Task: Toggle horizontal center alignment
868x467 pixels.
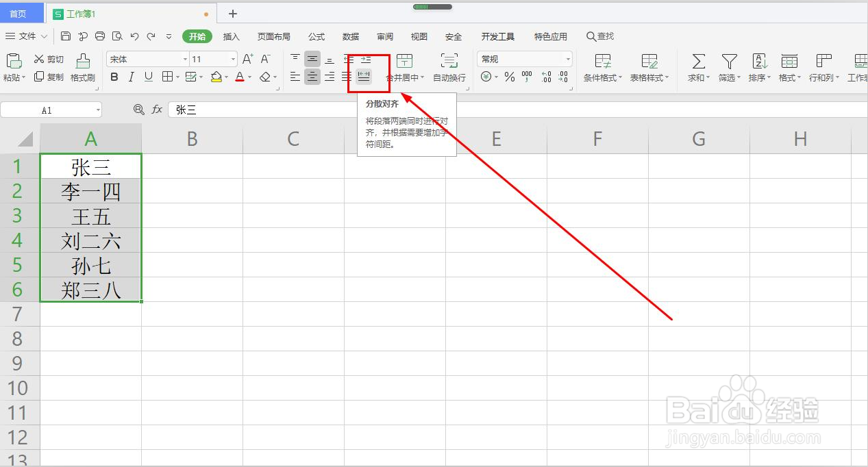Action: (x=312, y=77)
